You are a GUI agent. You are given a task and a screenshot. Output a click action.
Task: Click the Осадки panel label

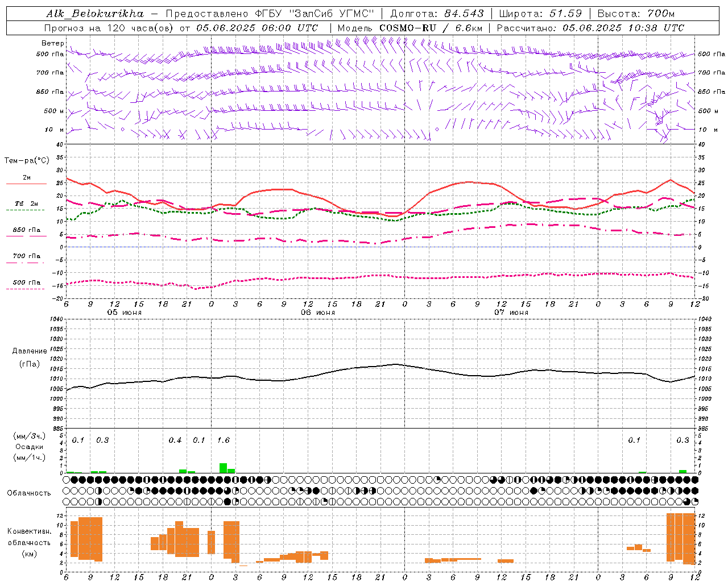point(30,447)
